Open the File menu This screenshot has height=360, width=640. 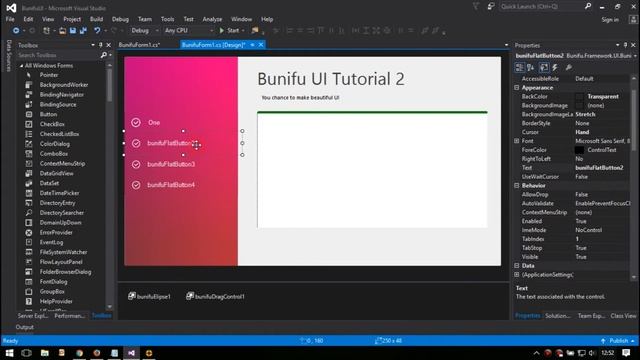point(10,19)
